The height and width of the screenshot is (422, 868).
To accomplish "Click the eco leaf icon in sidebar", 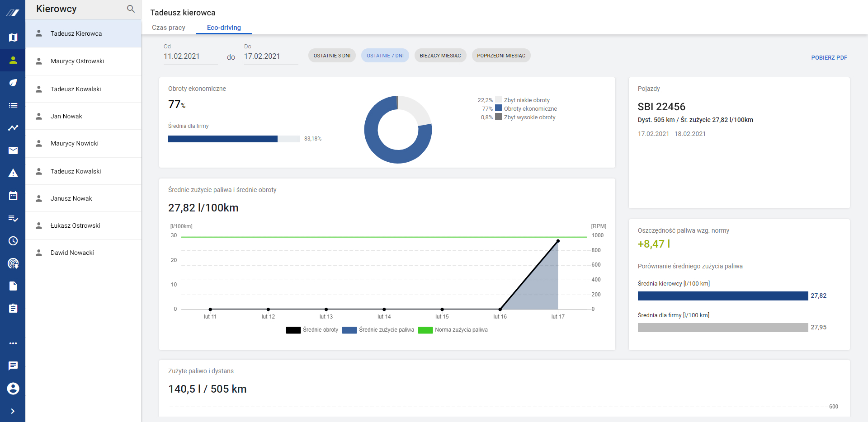I will tap(13, 83).
